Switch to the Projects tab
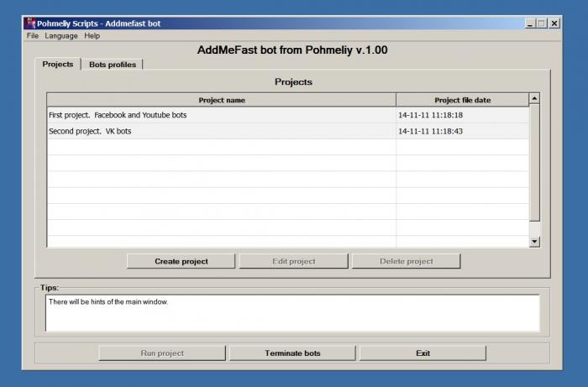Screen dimensions: 588x387 click(58, 64)
